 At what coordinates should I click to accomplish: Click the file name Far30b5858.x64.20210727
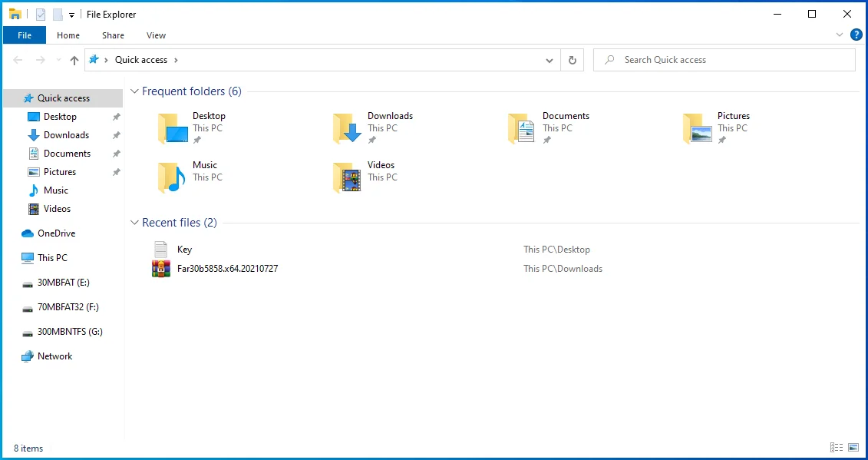click(x=227, y=268)
